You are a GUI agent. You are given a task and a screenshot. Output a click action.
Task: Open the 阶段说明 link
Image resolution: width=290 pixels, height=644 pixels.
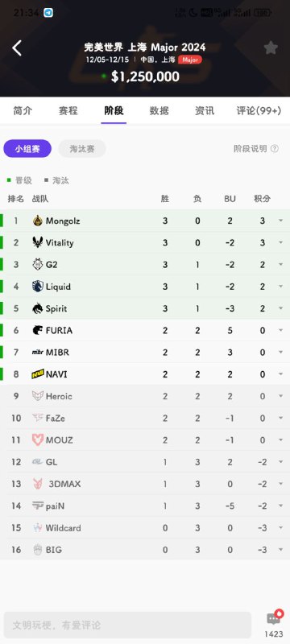pyautogui.click(x=251, y=149)
